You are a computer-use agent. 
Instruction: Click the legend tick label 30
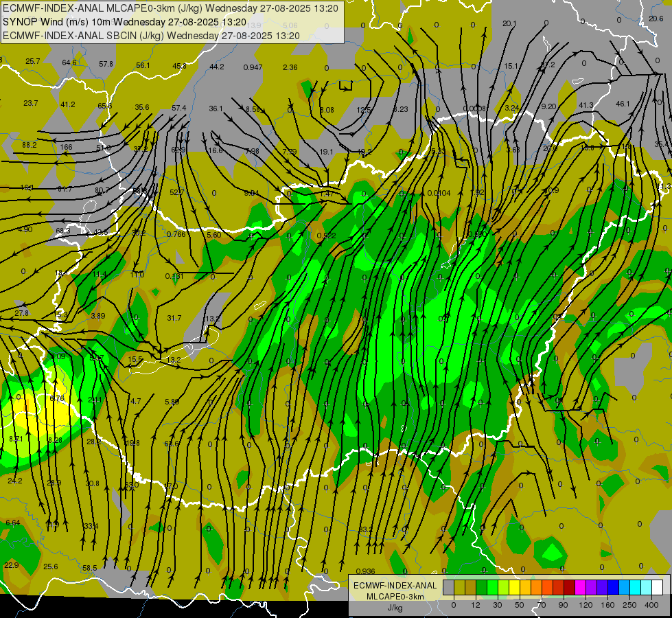click(498, 605)
